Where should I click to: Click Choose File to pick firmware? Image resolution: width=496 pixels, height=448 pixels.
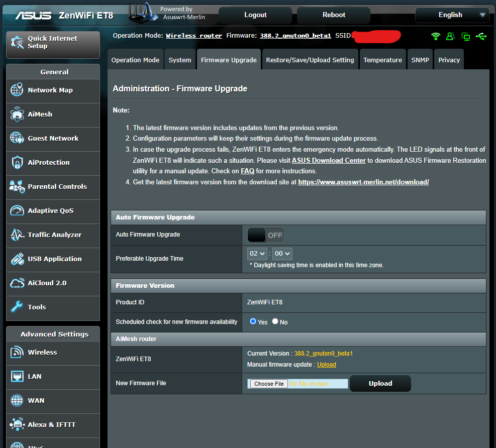[x=268, y=383]
